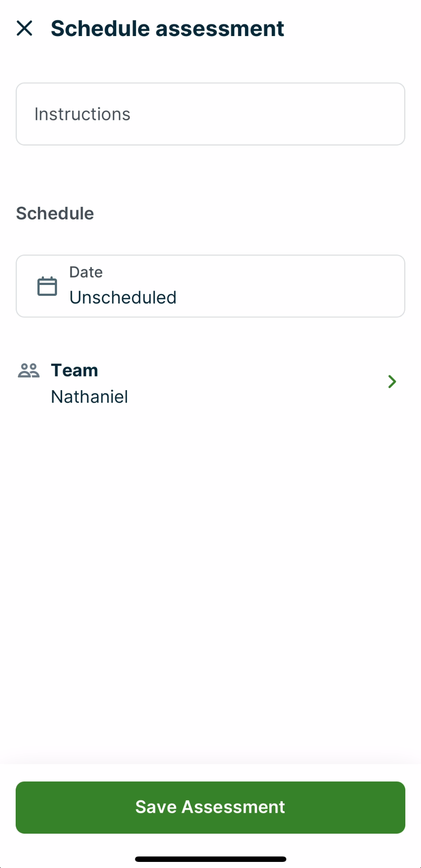Tap the Schedule section heading
The image size is (421, 868).
[55, 213]
